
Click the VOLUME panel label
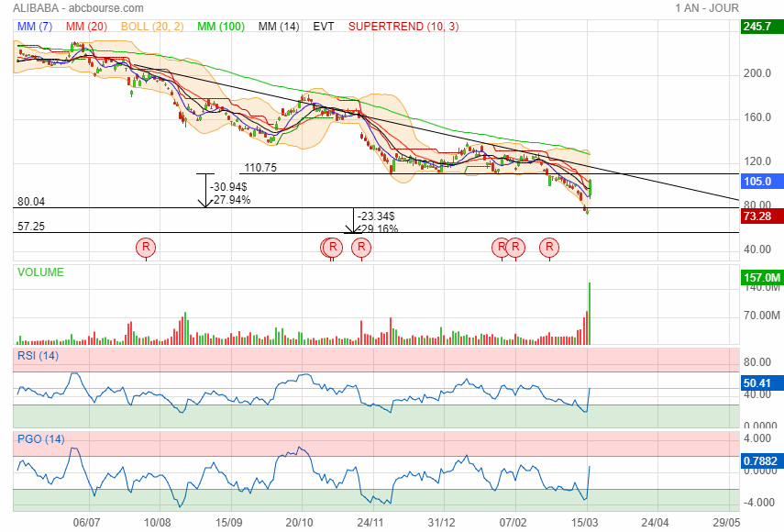40,272
